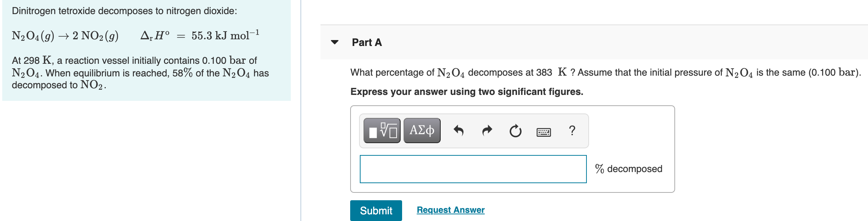Screen dimensions: 868x221
Task: Click the 55.3 kJ mol enthalpy value
Action: click(x=225, y=36)
